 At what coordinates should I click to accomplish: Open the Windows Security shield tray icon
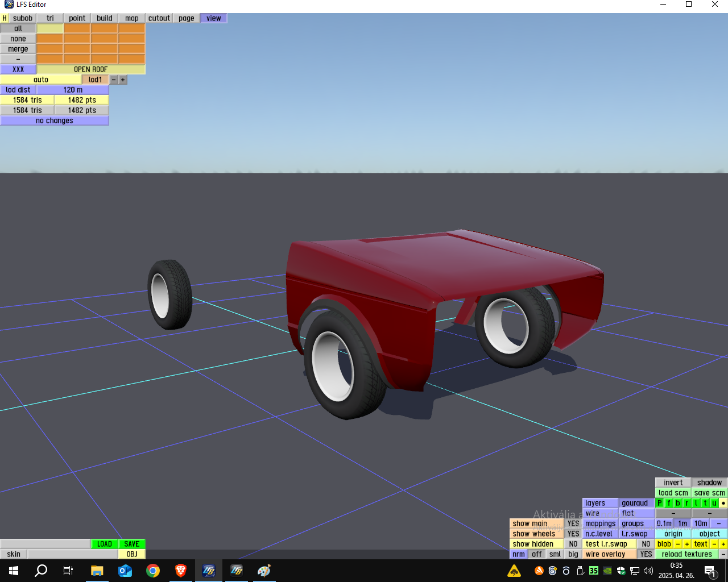[621, 571]
